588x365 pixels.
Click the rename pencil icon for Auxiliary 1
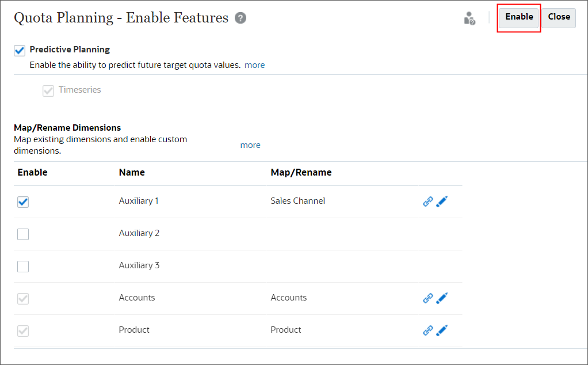[442, 201]
